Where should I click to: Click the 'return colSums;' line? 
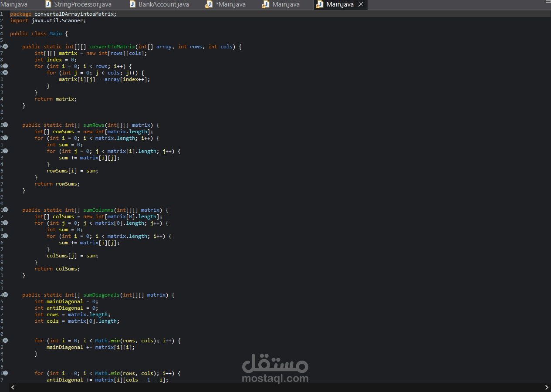(57, 269)
